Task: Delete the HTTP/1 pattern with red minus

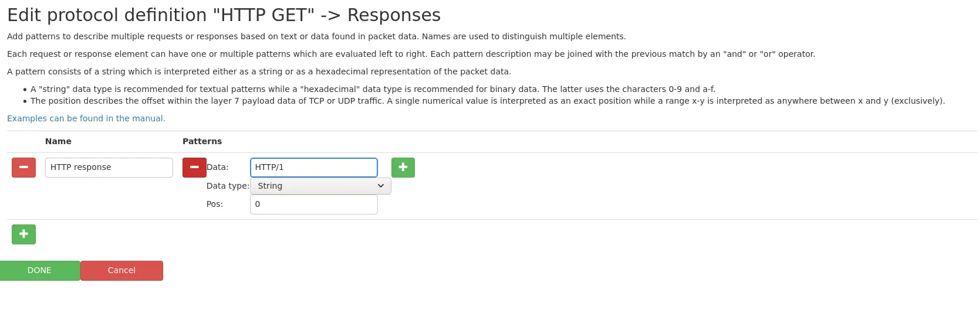Action: pyautogui.click(x=194, y=168)
